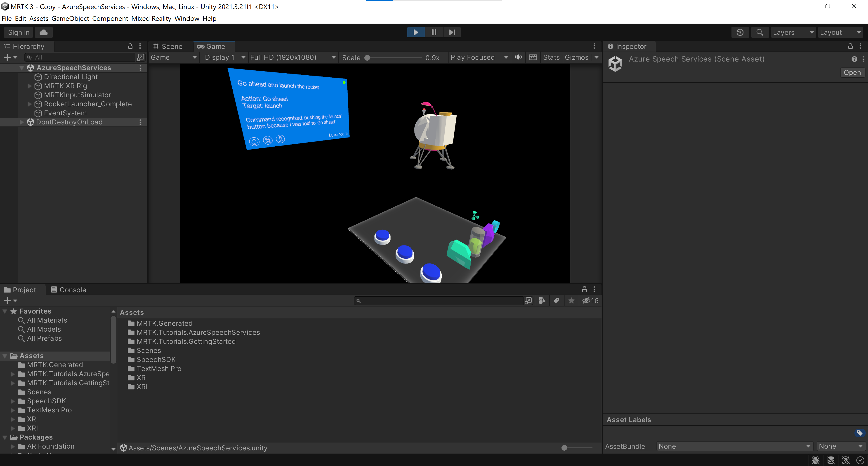868x466 pixels.
Task: Expand the RocketLauncher_Complete hierarchy item
Action: pos(29,104)
